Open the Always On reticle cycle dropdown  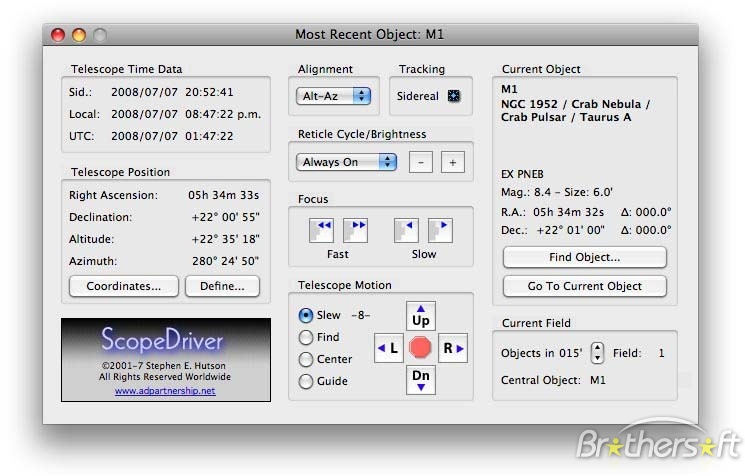point(346,162)
